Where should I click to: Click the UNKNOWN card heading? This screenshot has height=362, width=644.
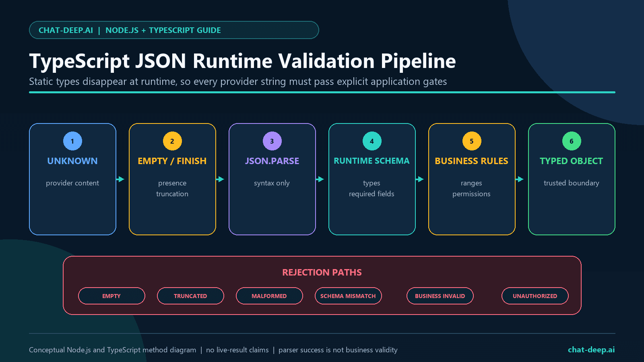(72, 161)
